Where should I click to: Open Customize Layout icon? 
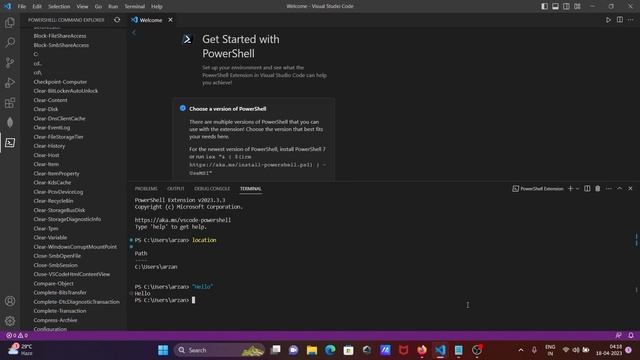tap(577, 6)
